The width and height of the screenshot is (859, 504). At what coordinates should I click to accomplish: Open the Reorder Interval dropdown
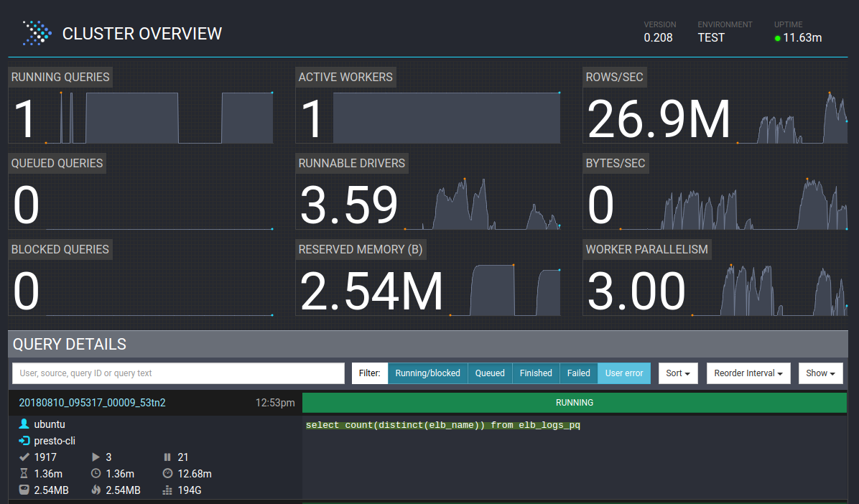[x=748, y=373]
